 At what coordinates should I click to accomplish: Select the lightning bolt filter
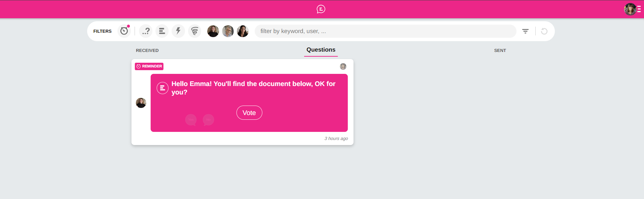(x=178, y=31)
